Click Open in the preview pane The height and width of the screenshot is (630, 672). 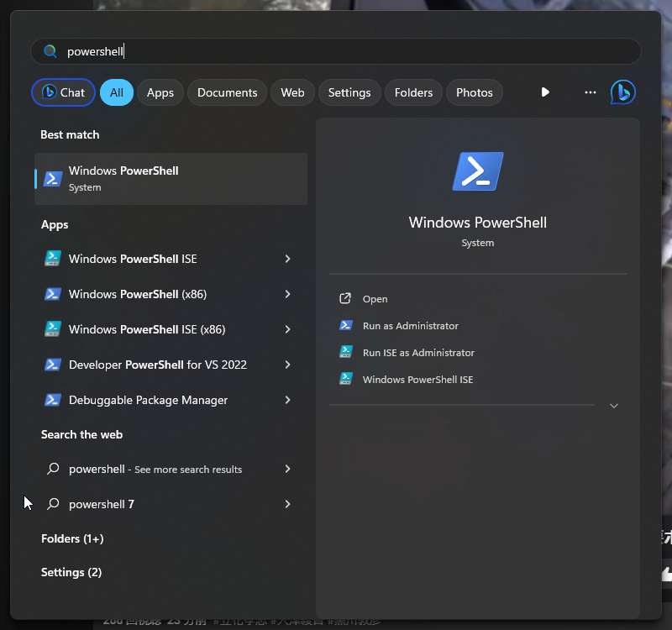(375, 299)
